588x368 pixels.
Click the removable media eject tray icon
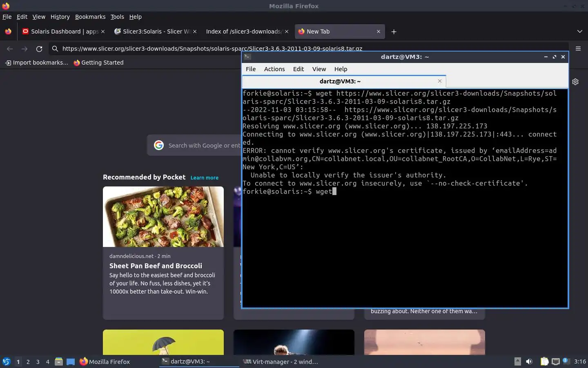click(517, 361)
